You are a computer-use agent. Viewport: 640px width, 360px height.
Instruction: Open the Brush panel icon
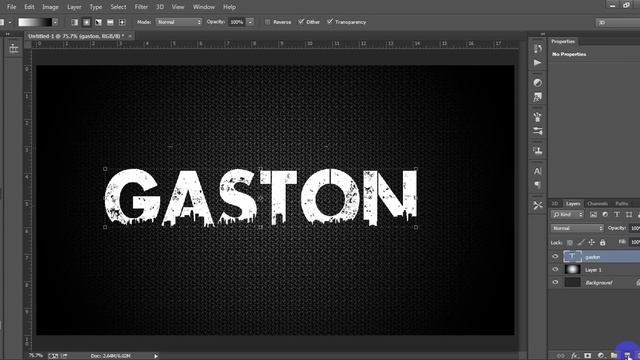point(538,117)
